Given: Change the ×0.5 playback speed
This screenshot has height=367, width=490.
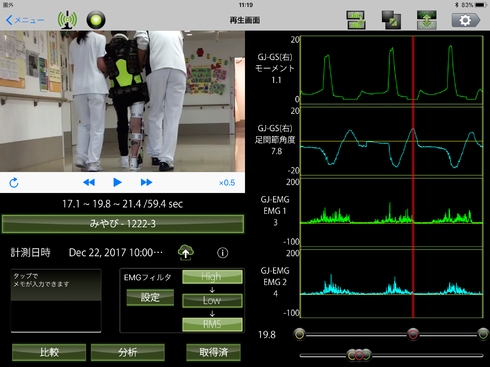Looking at the screenshot, I should point(227,183).
